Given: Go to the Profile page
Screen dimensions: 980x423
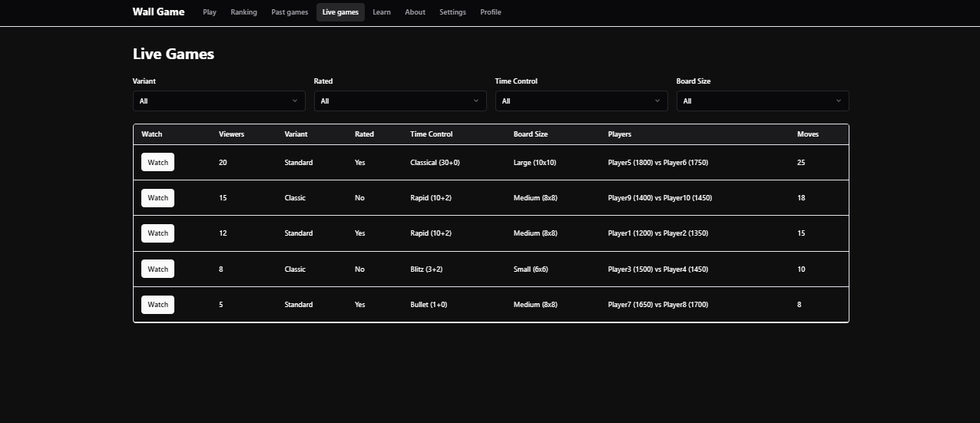Looking at the screenshot, I should click(x=491, y=12).
